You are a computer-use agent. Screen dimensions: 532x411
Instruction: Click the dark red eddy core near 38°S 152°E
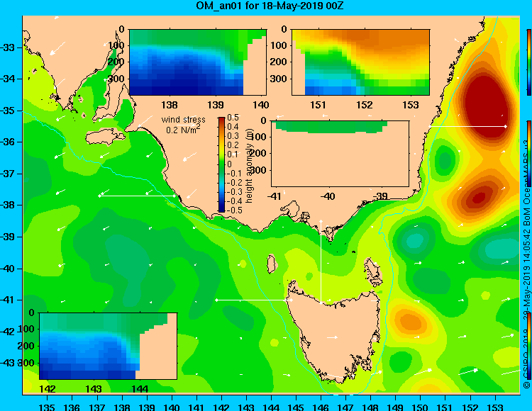click(x=478, y=197)
